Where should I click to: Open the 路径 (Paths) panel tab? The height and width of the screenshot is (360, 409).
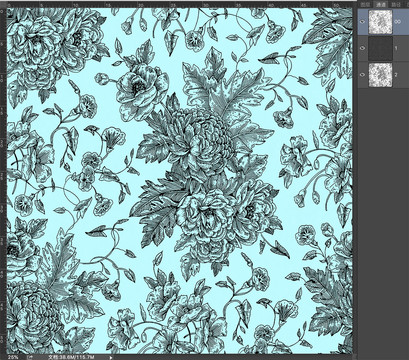coord(396,4)
